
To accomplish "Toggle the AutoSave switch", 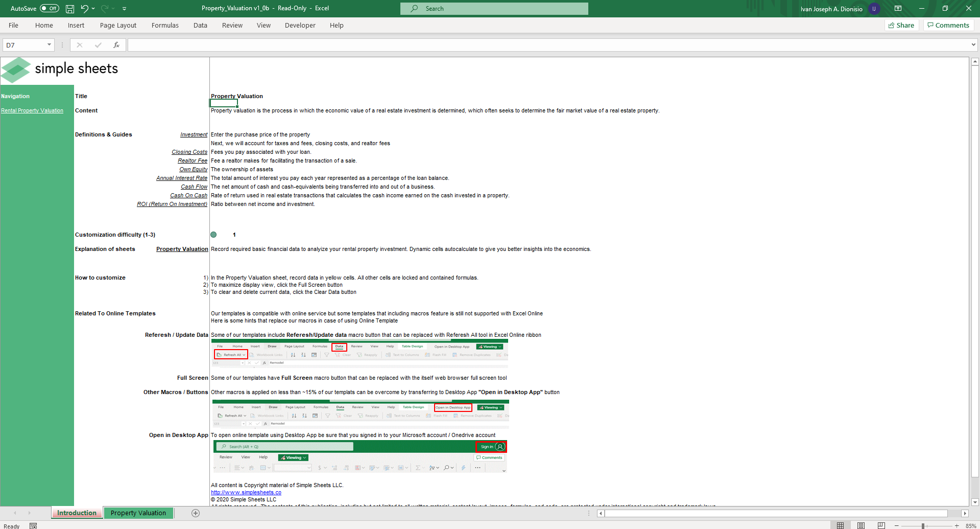I will click(50, 8).
